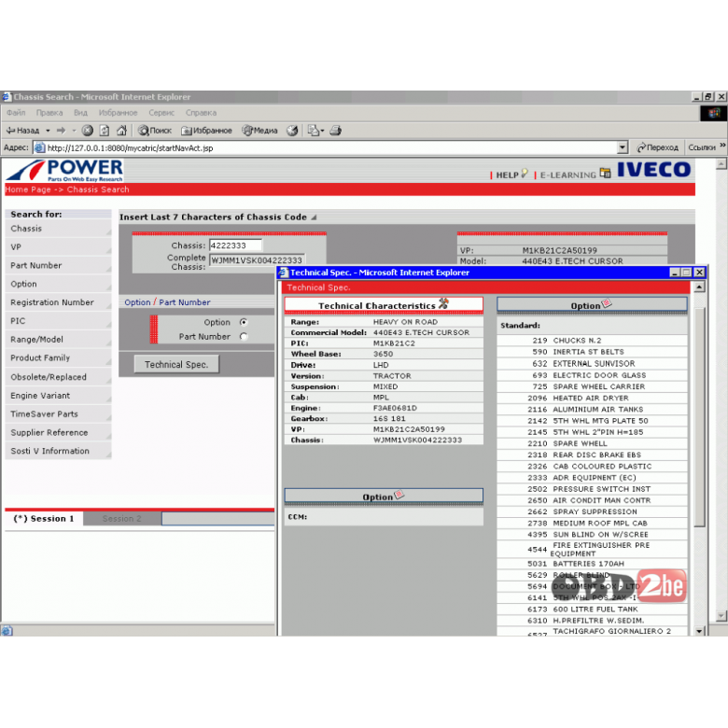The width and height of the screenshot is (728, 728).
Task: Click the triangle next to Chassis Code heading
Action: [x=314, y=217]
